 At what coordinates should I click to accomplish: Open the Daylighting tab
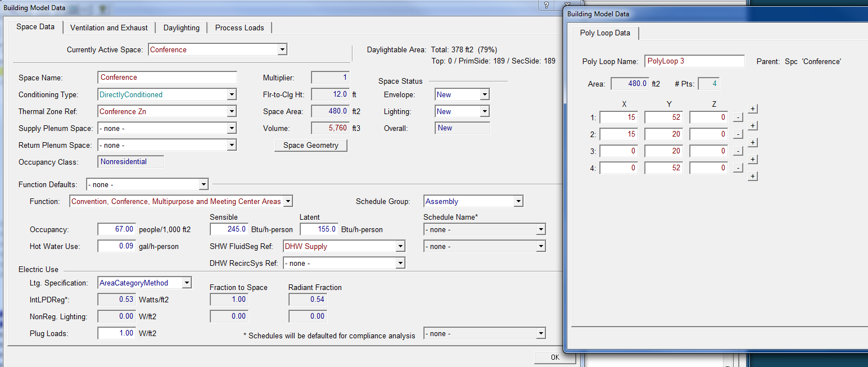pos(181,28)
